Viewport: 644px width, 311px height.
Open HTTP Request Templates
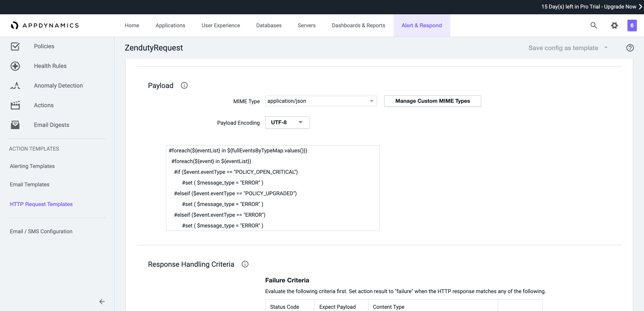(41, 204)
